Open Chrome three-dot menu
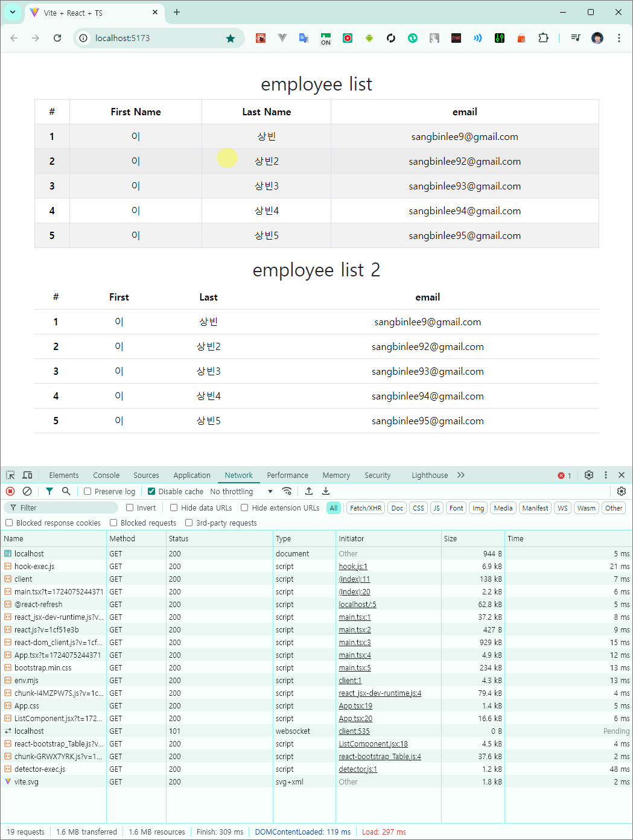The image size is (633, 840). point(619,38)
